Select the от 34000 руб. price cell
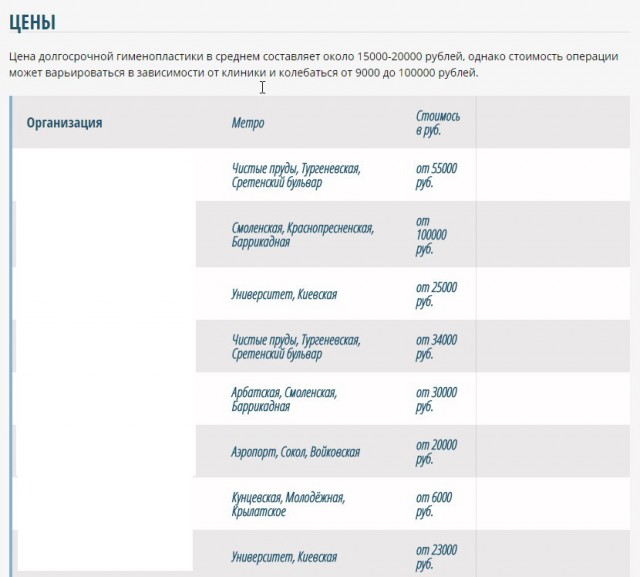Image resolution: width=640 pixels, height=577 pixels. pos(436,347)
